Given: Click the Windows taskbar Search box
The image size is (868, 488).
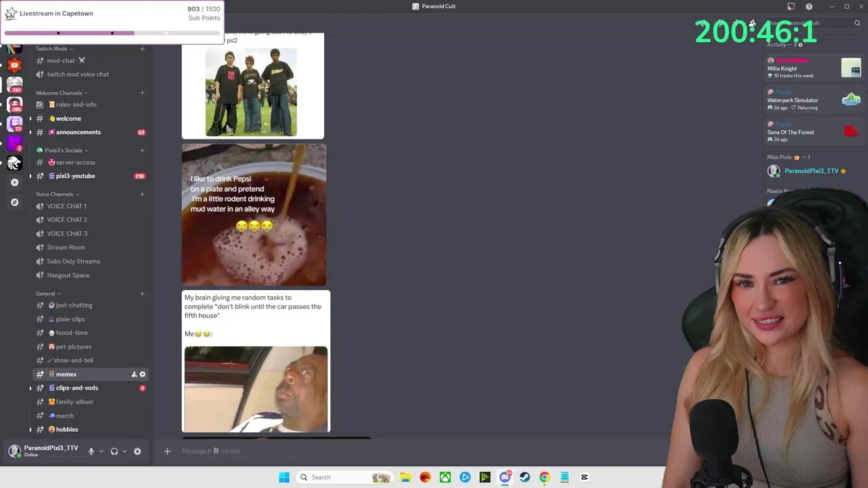Looking at the screenshot, I should tap(345, 477).
